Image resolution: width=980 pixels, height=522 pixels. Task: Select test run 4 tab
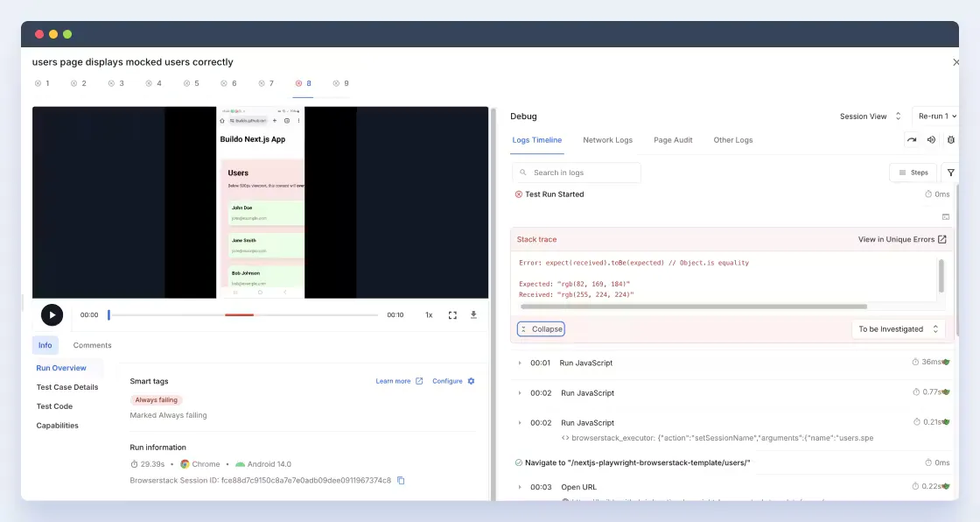[x=154, y=83]
